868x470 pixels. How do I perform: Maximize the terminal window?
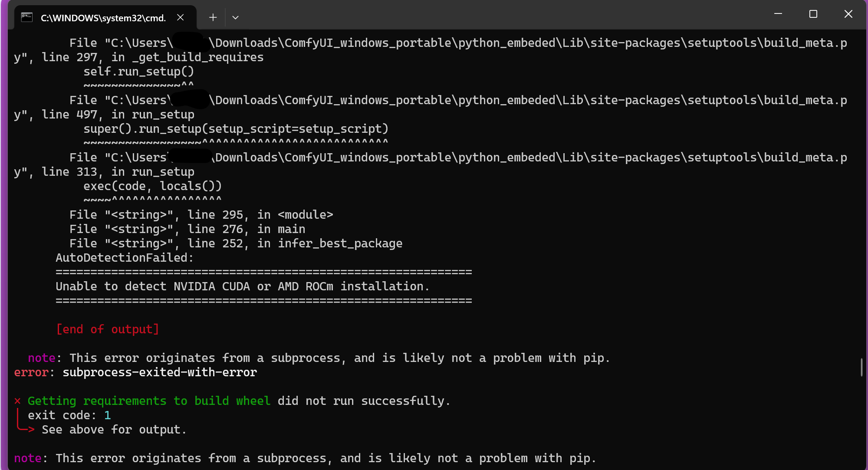click(813, 14)
